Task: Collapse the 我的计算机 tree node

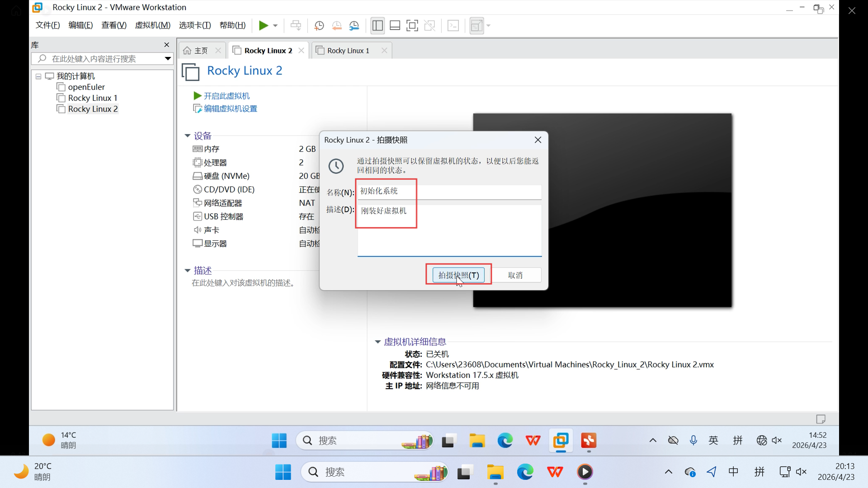Action: tap(38, 76)
